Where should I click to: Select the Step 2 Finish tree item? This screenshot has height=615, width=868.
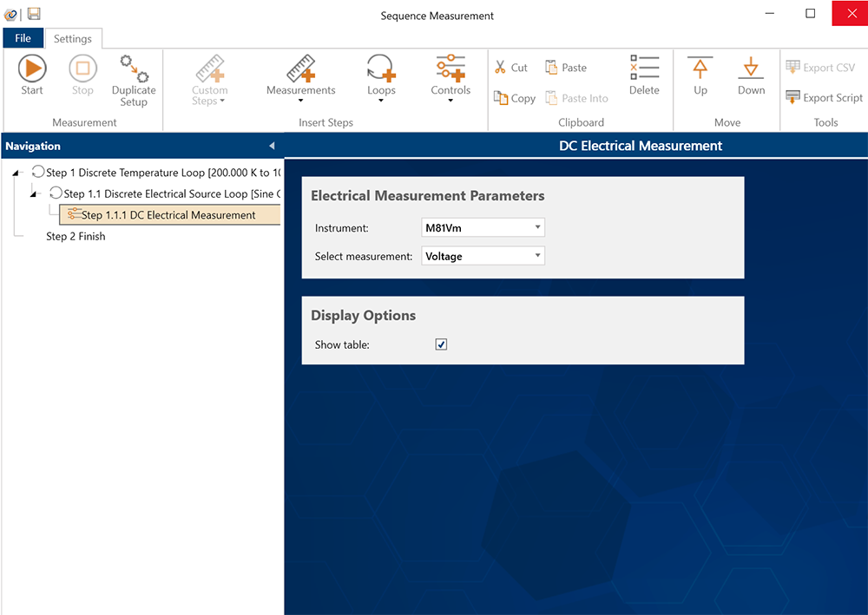tap(76, 236)
